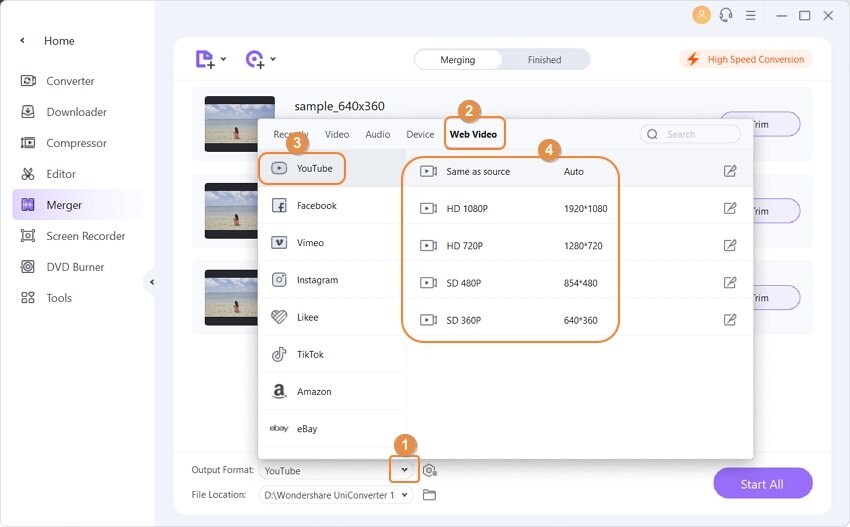850x527 pixels.
Task: Open the File Location dropdown arrow
Action: click(x=404, y=494)
